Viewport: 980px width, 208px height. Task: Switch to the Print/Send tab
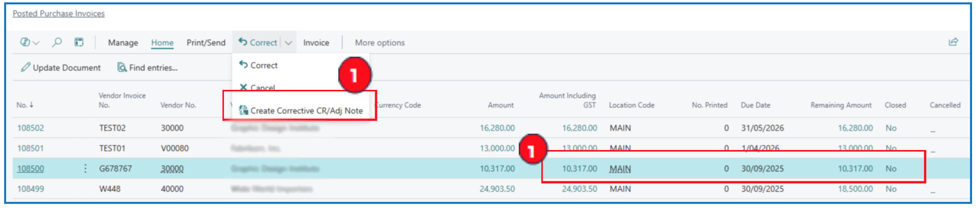(206, 43)
